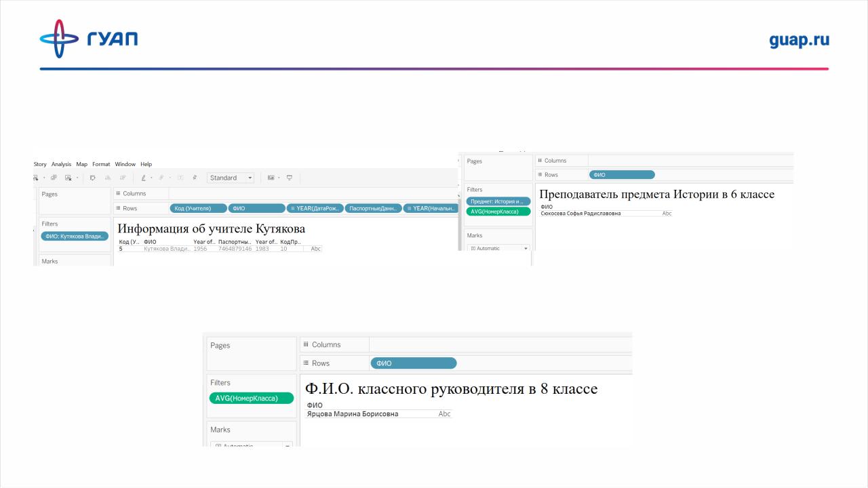868x488 pixels.
Task: Open the Standard fit dropdown
Action: point(231,178)
